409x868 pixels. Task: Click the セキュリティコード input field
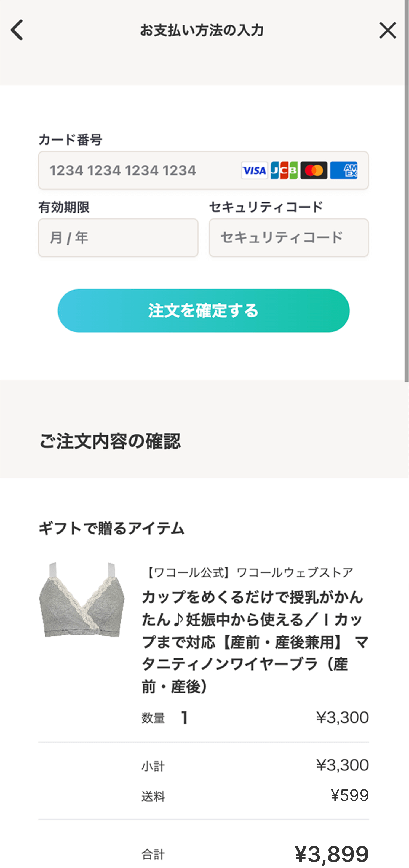coord(288,238)
